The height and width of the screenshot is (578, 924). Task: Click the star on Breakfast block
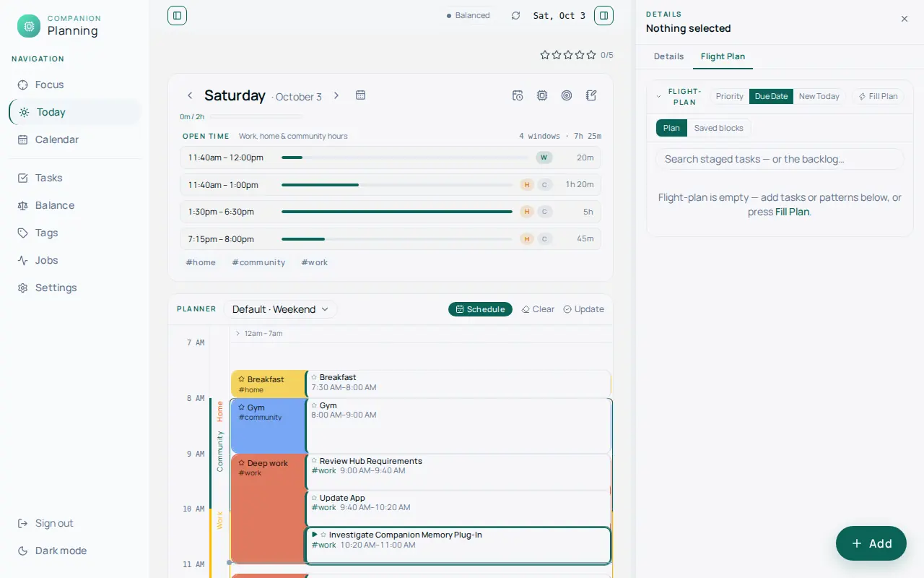[x=242, y=379]
